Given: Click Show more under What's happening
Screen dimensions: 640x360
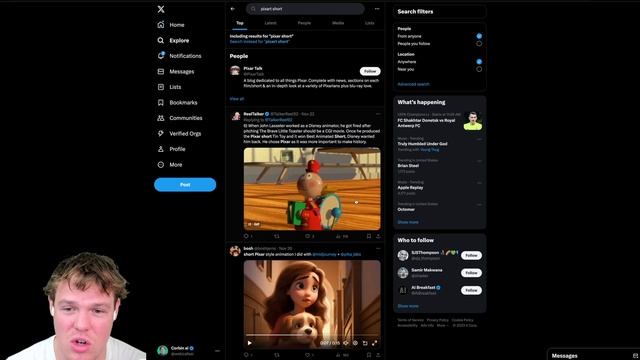Looking at the screenshot, I should click(x=408, y=222).
